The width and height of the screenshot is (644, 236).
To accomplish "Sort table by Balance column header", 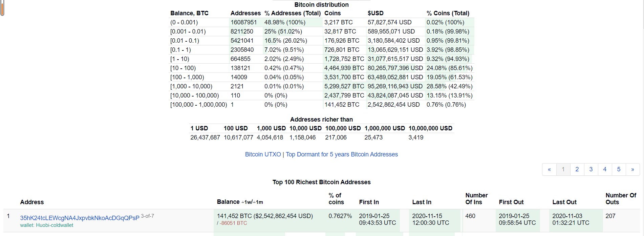I will point(228,202).
